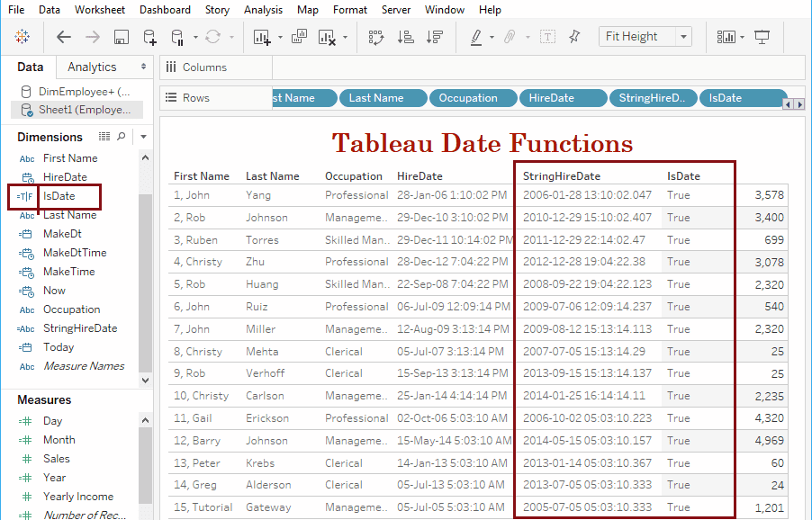Select the Last Name pill on Rows

pyautogui.click(x=383, y=98)
